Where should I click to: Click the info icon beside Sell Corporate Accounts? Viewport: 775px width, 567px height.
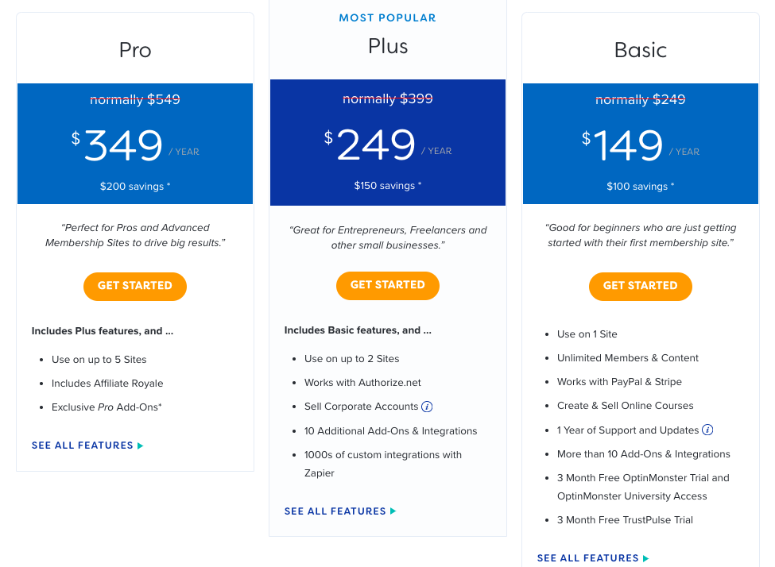[427, 406]
